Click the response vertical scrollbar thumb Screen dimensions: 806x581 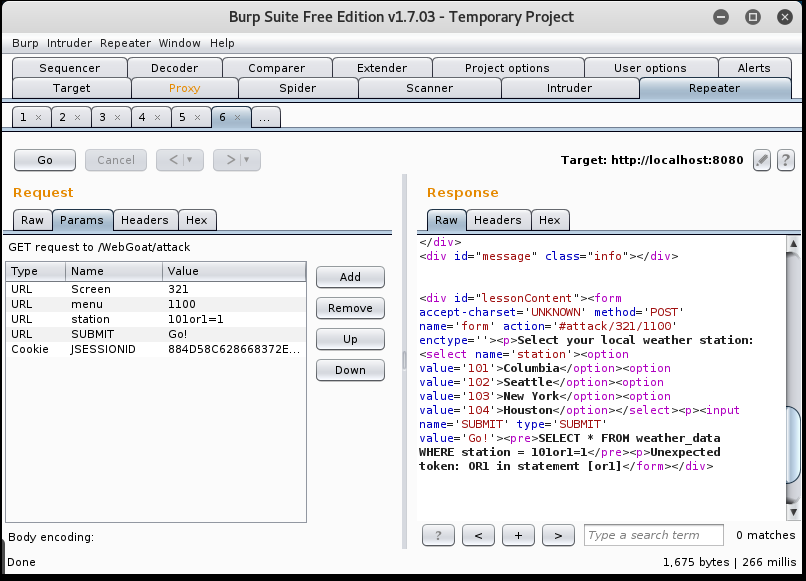(793, 445)
